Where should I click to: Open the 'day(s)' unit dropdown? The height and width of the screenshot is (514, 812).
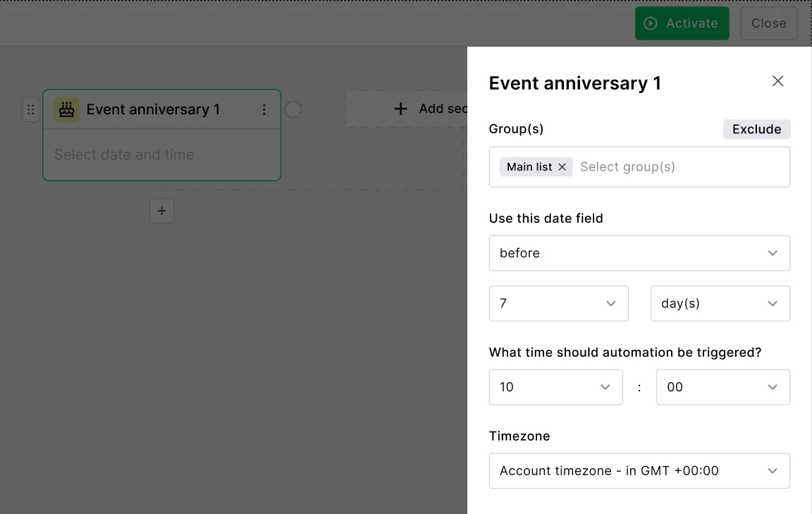[x=720, y=303]
